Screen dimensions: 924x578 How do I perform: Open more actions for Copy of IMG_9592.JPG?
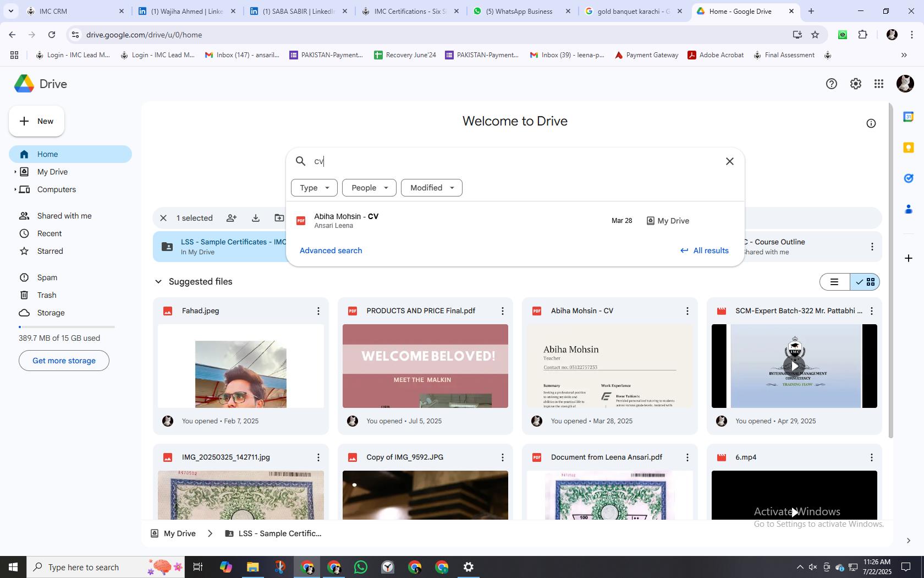click(502, 457)
